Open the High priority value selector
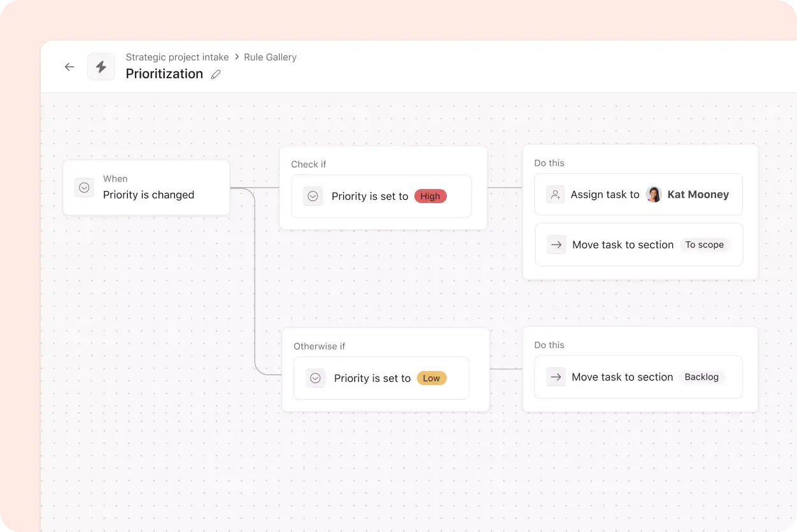Viewport: 797px width, 532px height. [x=430, y=196]
